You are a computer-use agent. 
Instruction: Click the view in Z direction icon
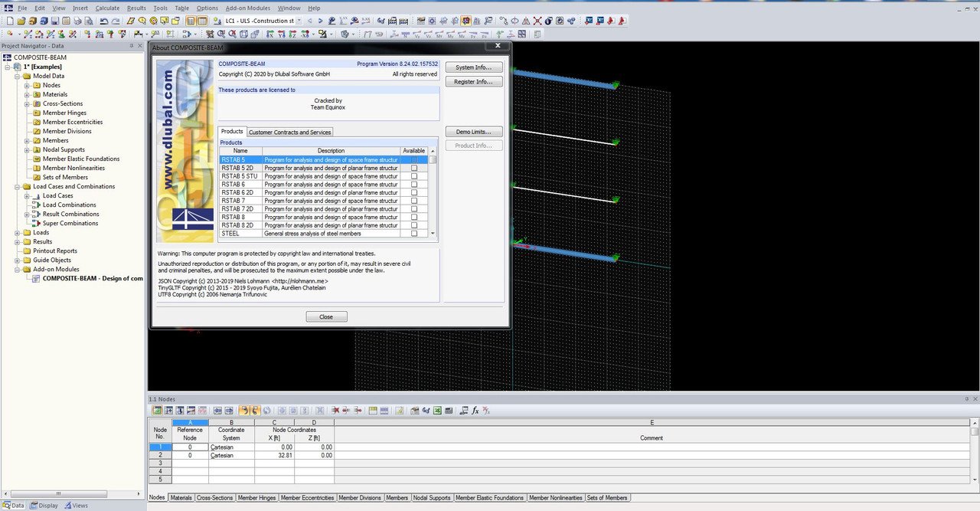coord(292,34)
